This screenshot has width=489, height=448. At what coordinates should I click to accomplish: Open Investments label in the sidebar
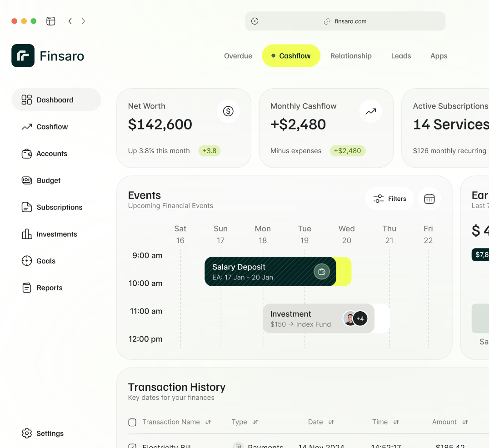coord(57,234)
